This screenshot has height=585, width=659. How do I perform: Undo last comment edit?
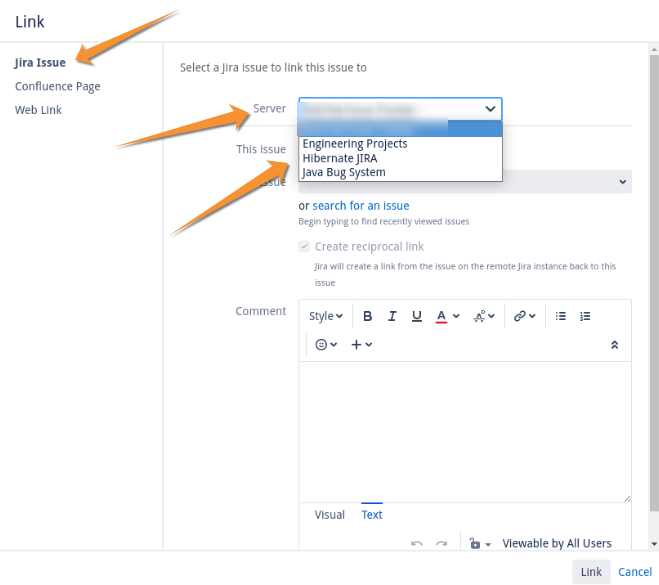(x=416, y=543)
